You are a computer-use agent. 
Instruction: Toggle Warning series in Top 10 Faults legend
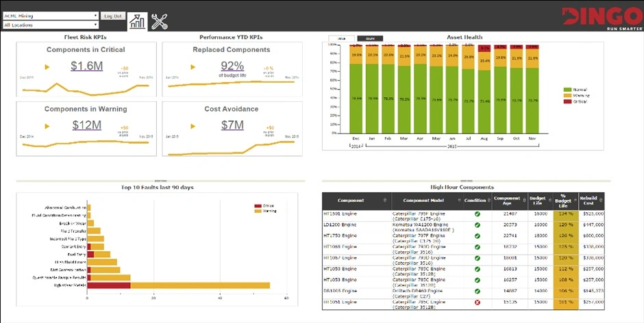point(267,211)
